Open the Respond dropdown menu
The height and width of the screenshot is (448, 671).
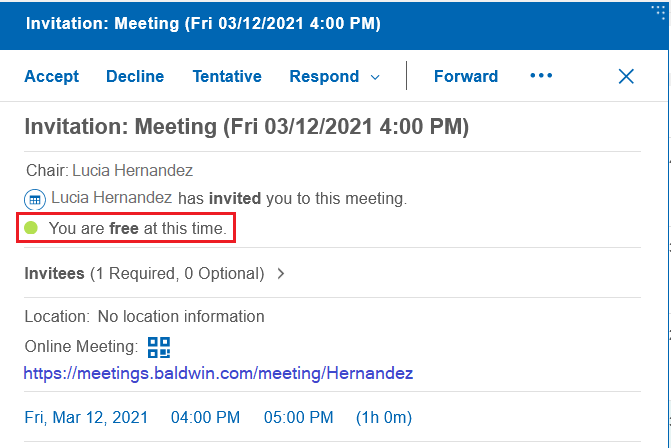pyautogui.click(x=334, y=76)
